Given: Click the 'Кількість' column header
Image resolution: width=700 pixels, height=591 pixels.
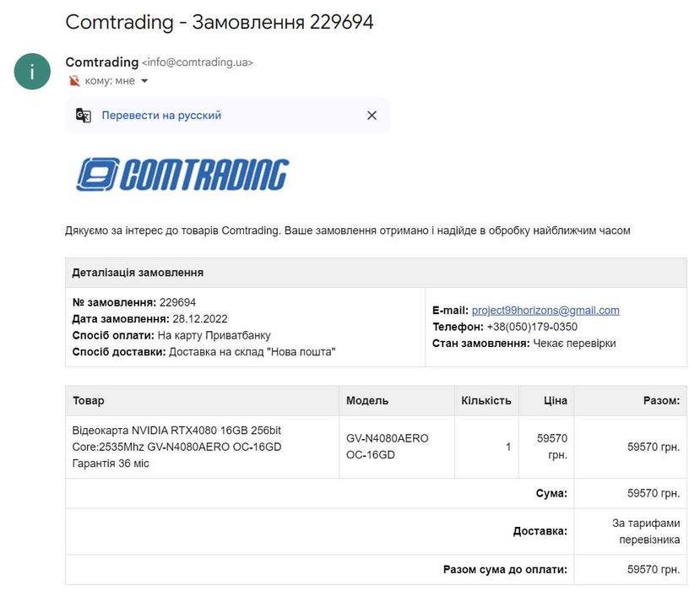Looking at the screenshot, I should pyautogui.click(x=486, y=400).
